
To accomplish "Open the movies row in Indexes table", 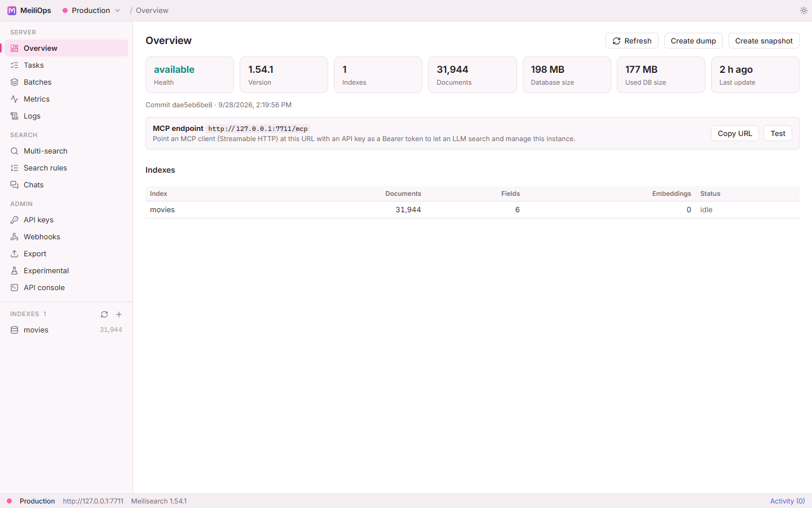I will (472, 210).
